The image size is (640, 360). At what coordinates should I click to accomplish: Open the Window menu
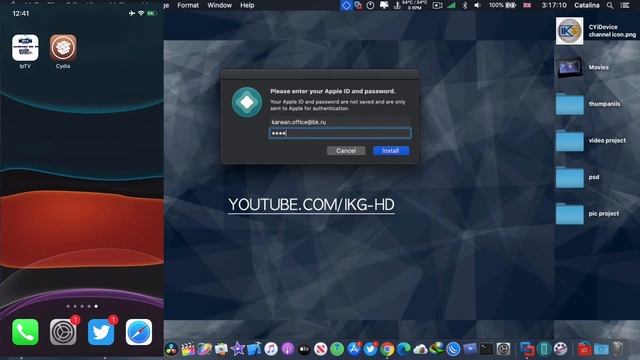point(219,5)
